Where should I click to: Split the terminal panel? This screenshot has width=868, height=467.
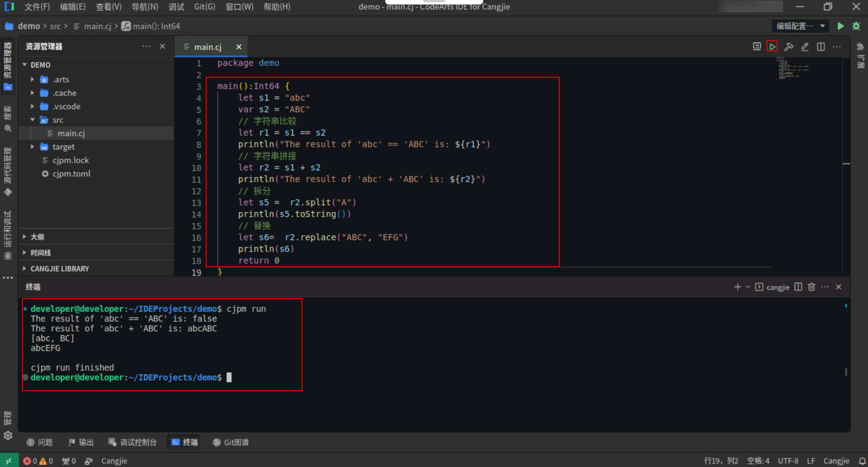(x=798, y=287)
